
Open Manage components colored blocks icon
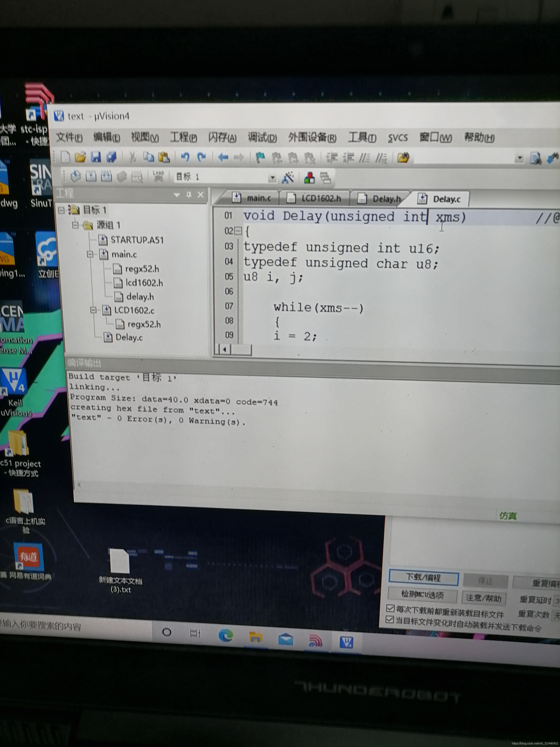(x=309, y=178)
